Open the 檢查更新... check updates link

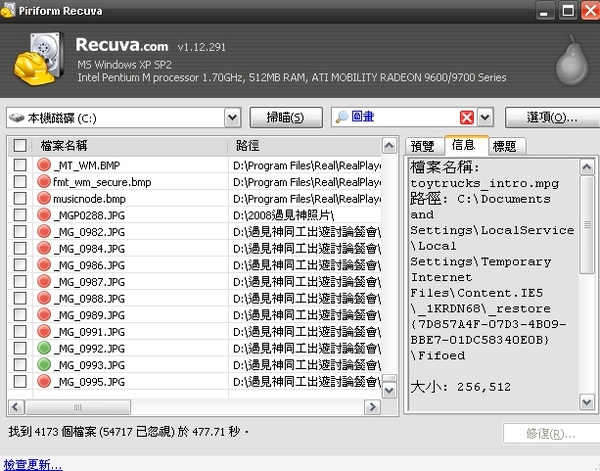[x=33, y=464]
